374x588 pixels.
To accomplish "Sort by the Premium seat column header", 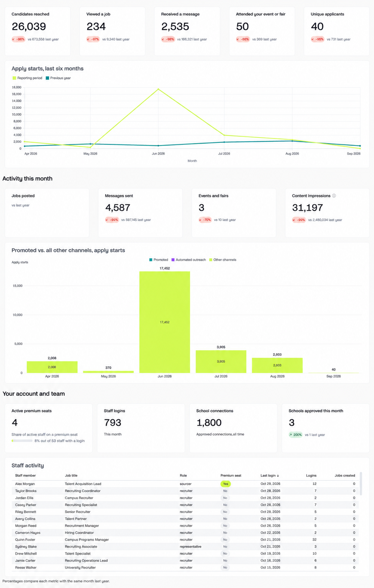I will [231, 475].
